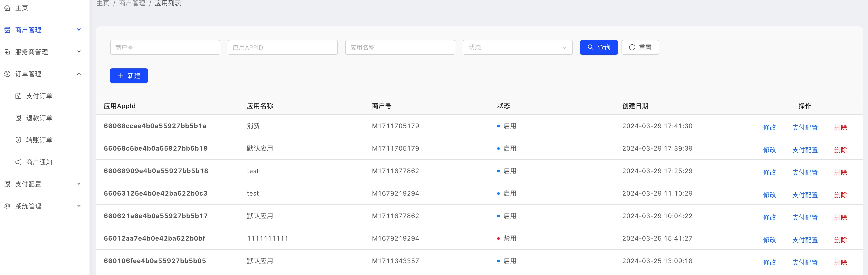Open the 状态 filter dropdown
868x275 pixels.
[518, 47]
